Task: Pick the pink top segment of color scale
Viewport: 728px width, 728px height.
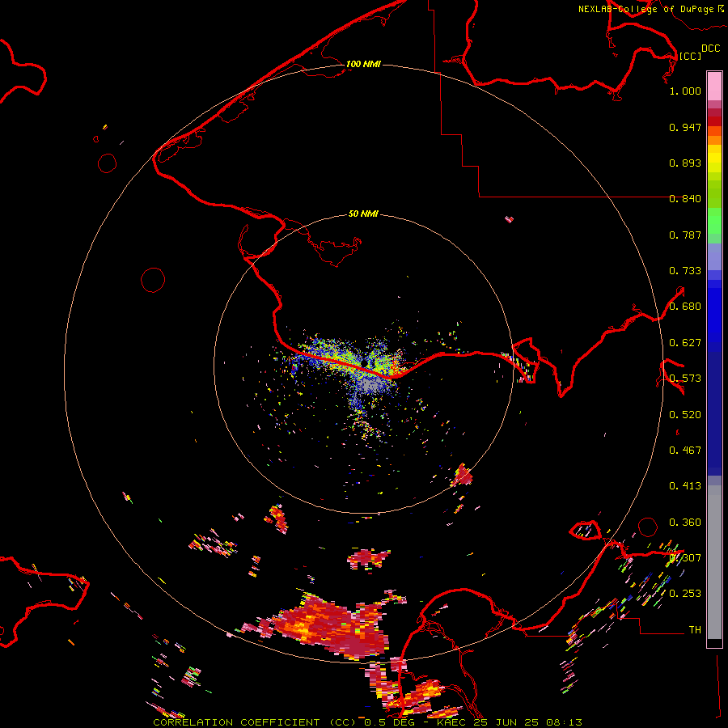Action: click(714, 86)
